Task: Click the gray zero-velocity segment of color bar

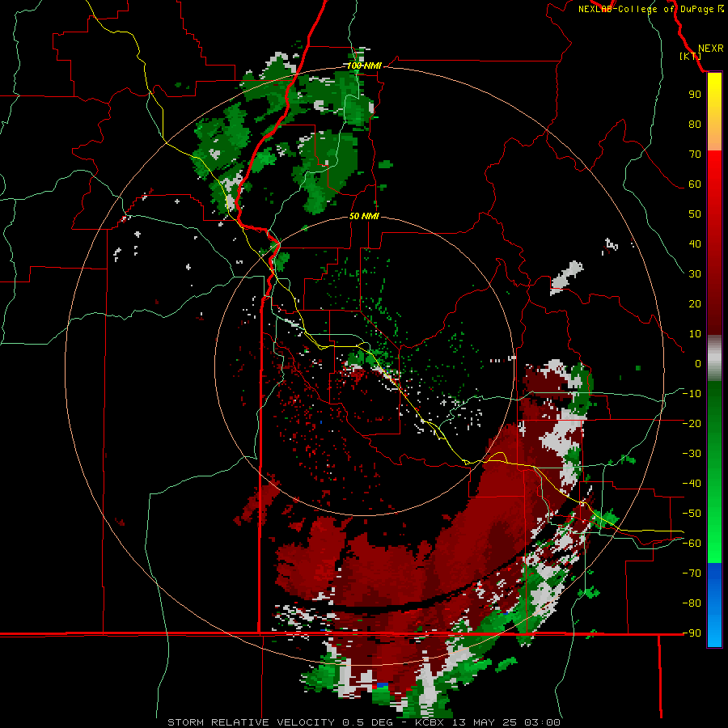Action: pos(714,358)
